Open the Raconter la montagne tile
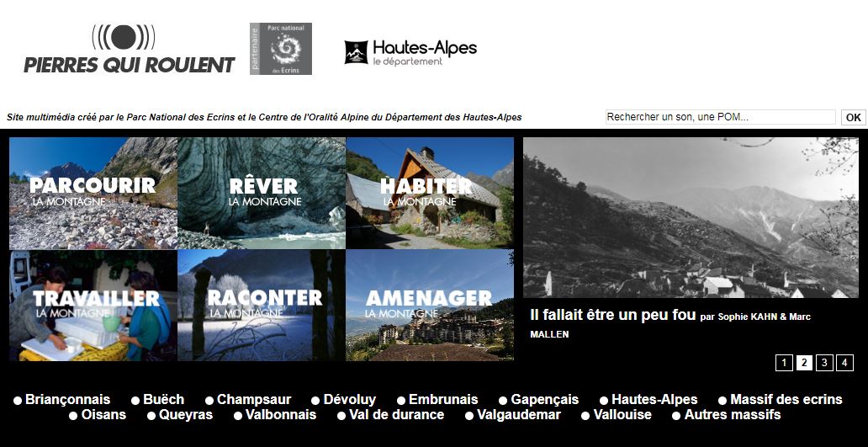The height and width of the screenshot is (447, 868). coord(262,306)
